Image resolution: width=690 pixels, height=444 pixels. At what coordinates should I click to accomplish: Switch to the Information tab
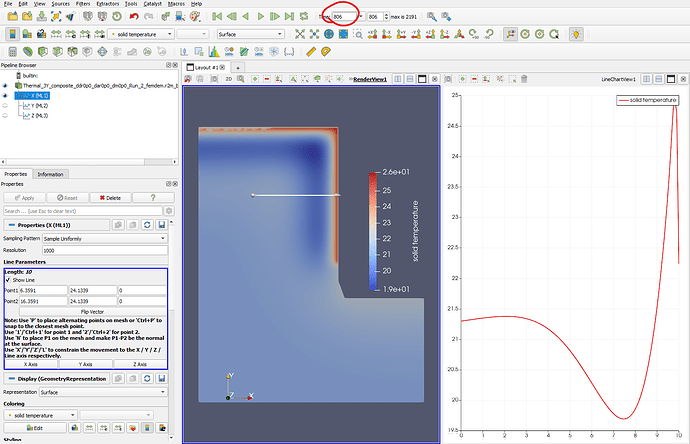pos(50,174)
